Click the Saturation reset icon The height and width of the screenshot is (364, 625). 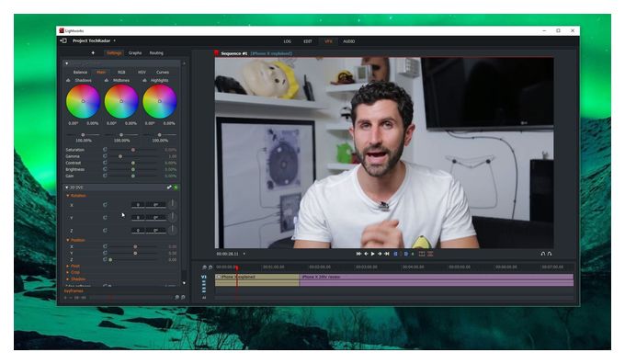click(x=105, y=150)
